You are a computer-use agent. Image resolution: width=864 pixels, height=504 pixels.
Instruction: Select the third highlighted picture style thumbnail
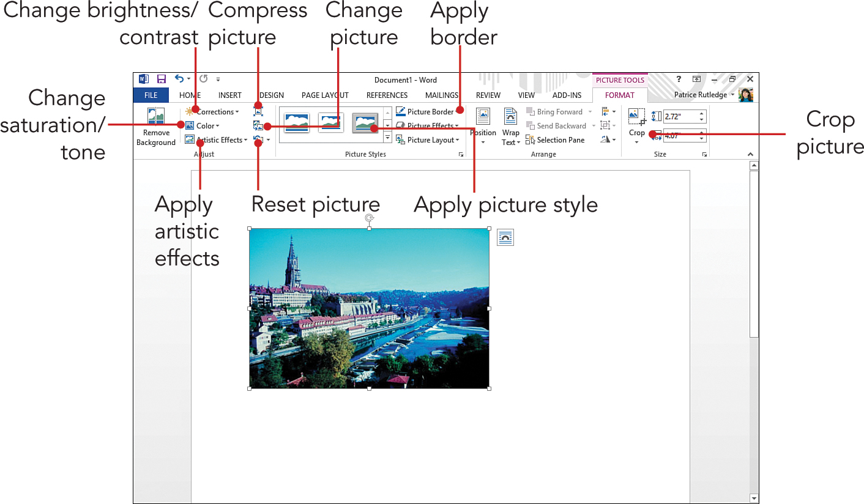(x=365, y=123)
